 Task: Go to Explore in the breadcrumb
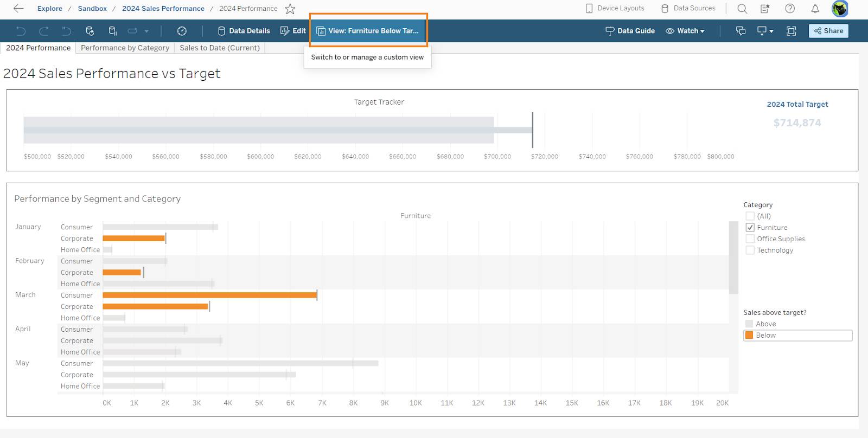tap(50, 8)
